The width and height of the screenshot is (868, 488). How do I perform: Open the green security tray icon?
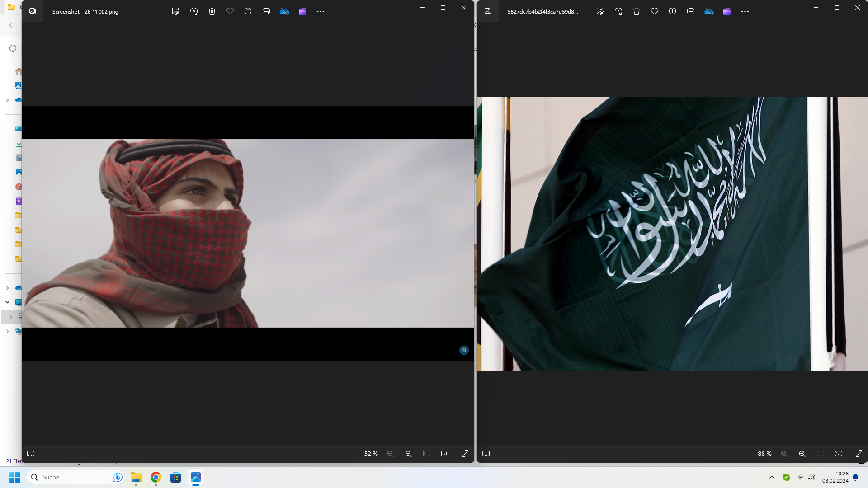(x=786, y=477)
